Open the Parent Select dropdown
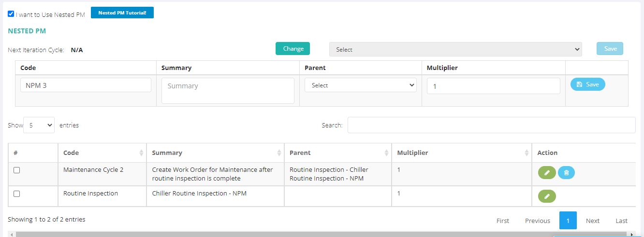 click(360, 85)
